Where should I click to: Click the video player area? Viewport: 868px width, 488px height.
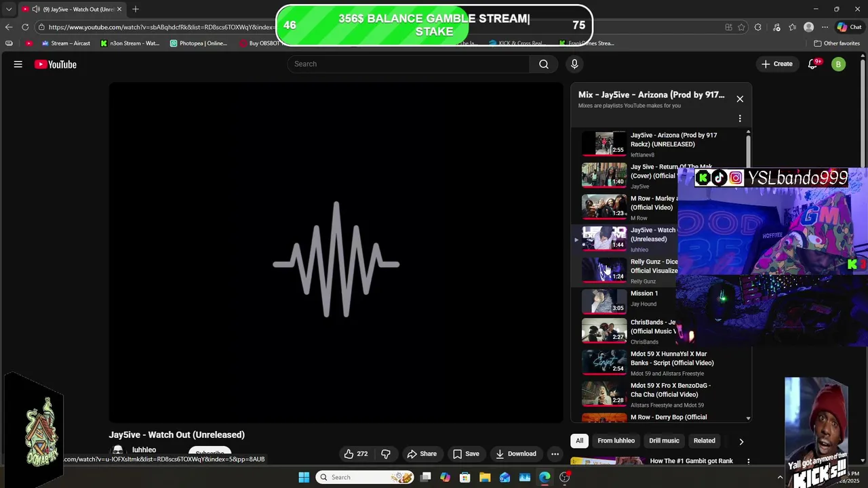pos(336,253)
